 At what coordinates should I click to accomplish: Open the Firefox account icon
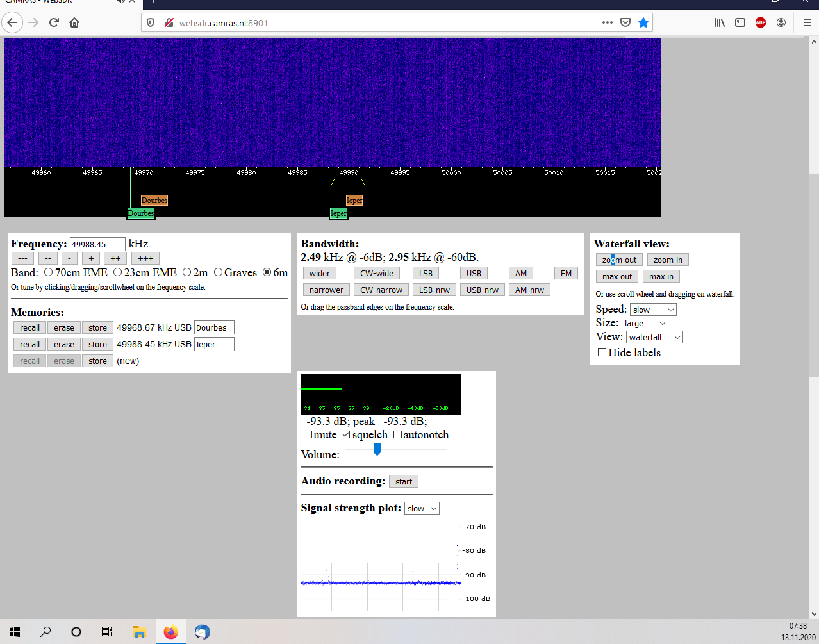pos(781,22)
